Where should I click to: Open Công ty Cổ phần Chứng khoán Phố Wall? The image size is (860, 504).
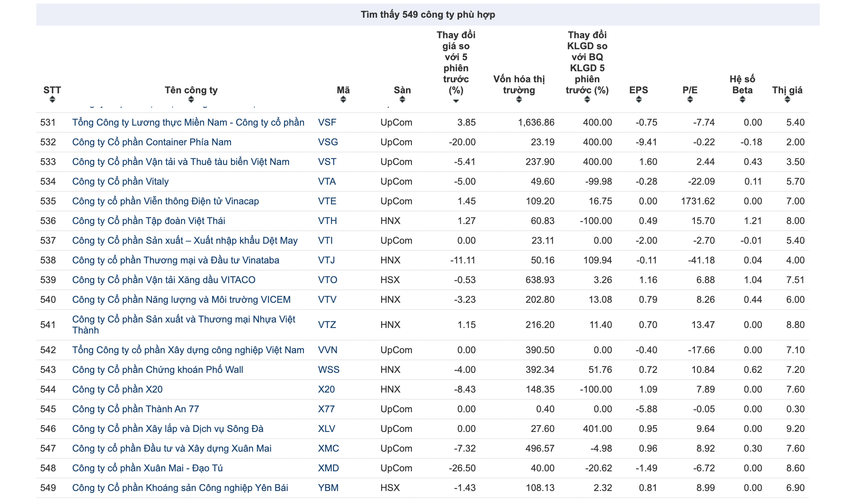157,370
